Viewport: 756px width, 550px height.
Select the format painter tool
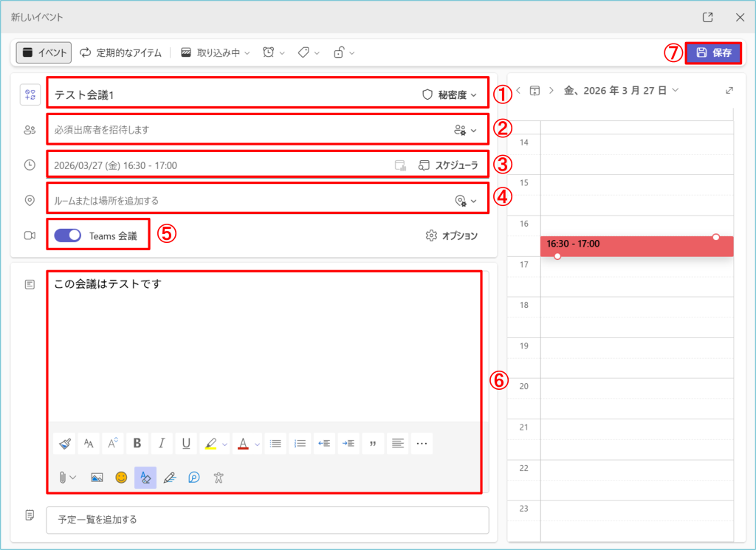pyautogui.click(x=65, y=444)
